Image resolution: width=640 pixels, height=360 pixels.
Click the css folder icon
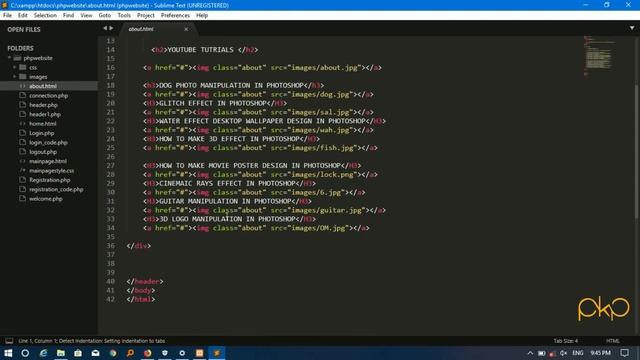point(23,67)
